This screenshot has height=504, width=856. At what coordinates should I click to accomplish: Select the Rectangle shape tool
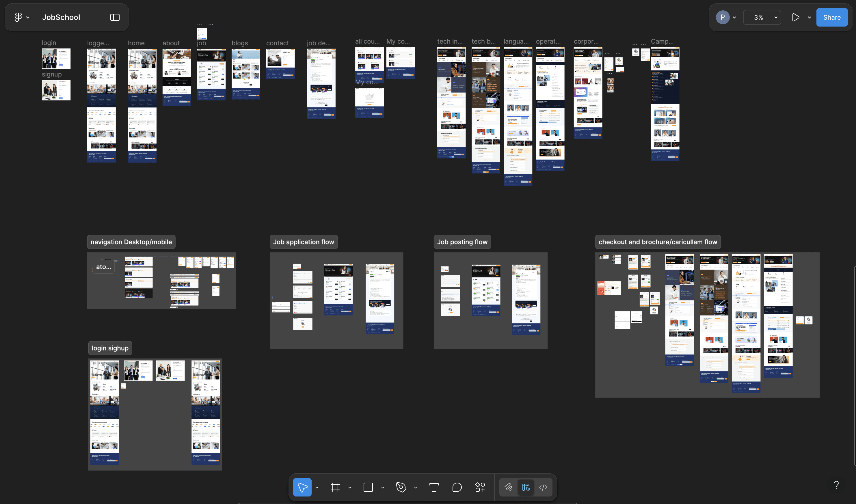(368, 487)
